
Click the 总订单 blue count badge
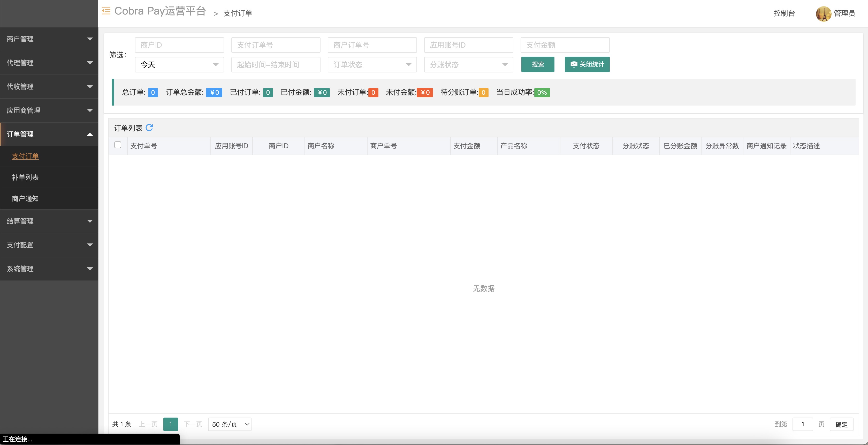(x=153, y=92)
